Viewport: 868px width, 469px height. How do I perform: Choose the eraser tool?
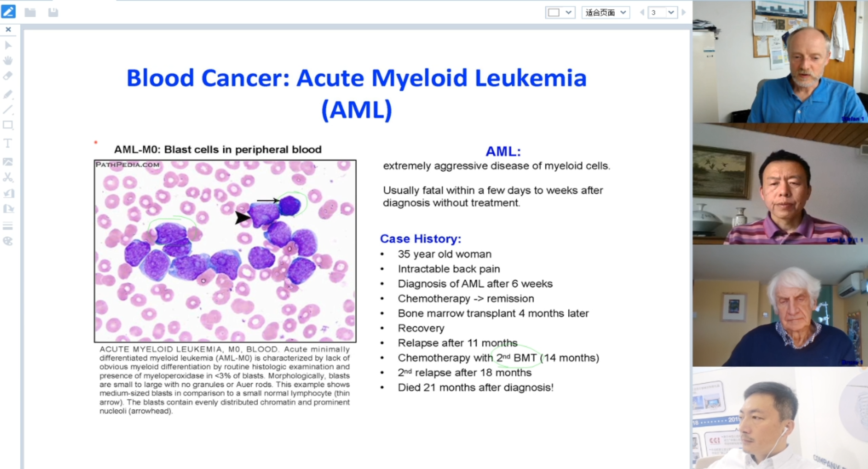click(8, 76)
